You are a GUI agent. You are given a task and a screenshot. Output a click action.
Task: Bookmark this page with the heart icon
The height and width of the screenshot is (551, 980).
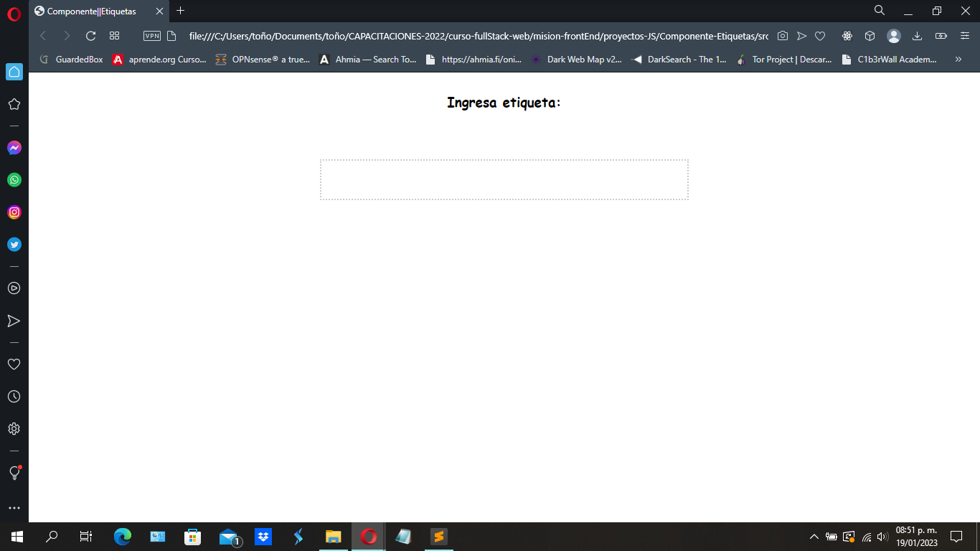point(820,36)
